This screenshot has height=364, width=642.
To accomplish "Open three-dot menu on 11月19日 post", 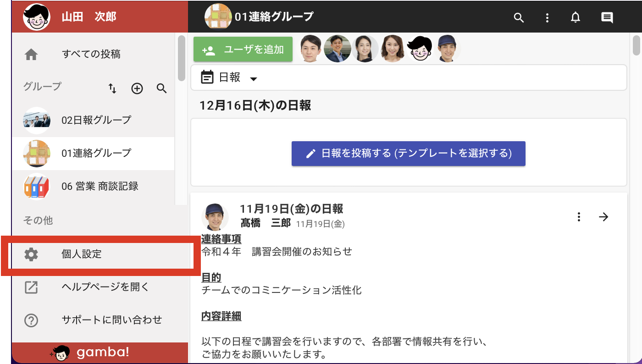I will pos(579,217).
